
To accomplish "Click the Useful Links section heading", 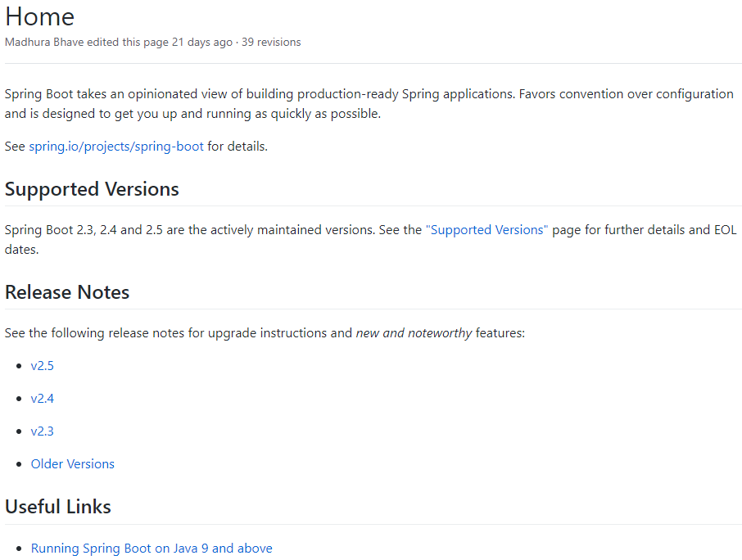I will point(58,507).
